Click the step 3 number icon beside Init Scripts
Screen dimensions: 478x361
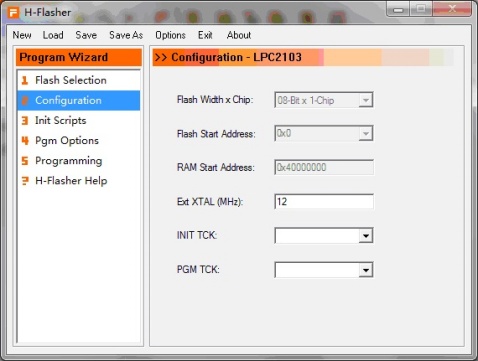point(25,120)
